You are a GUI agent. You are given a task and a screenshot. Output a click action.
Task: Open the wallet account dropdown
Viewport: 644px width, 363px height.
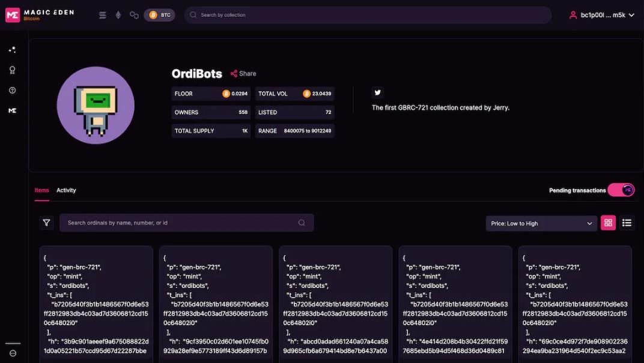click(x=601, y=15)
